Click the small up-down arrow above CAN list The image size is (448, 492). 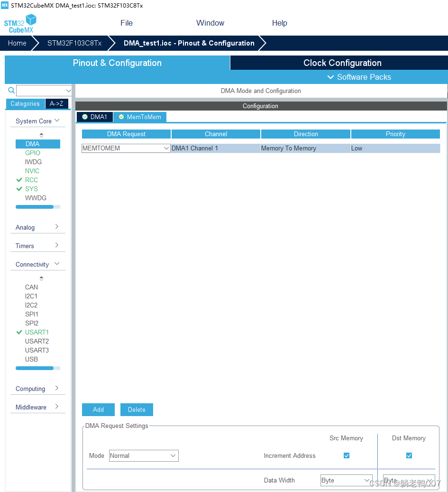coord(41,278)
